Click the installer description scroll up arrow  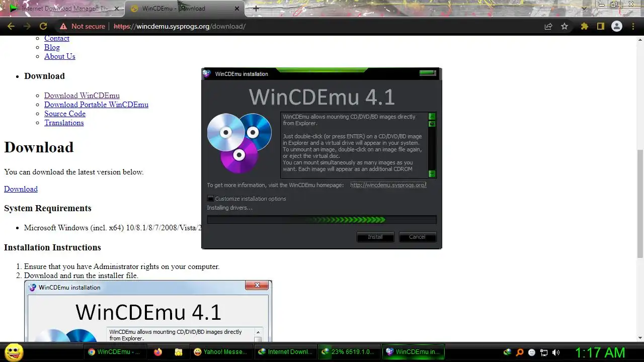432,117
